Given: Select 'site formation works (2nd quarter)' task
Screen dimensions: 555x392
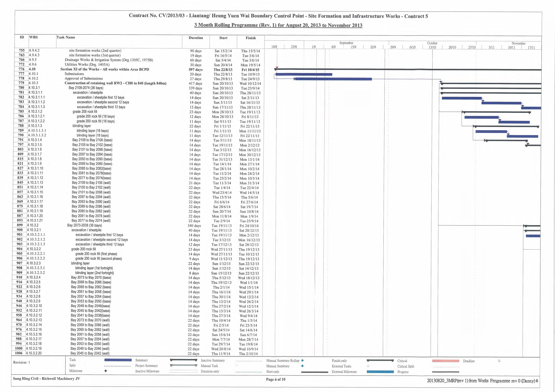Looking at the screenshot, I should pos(95,50).
